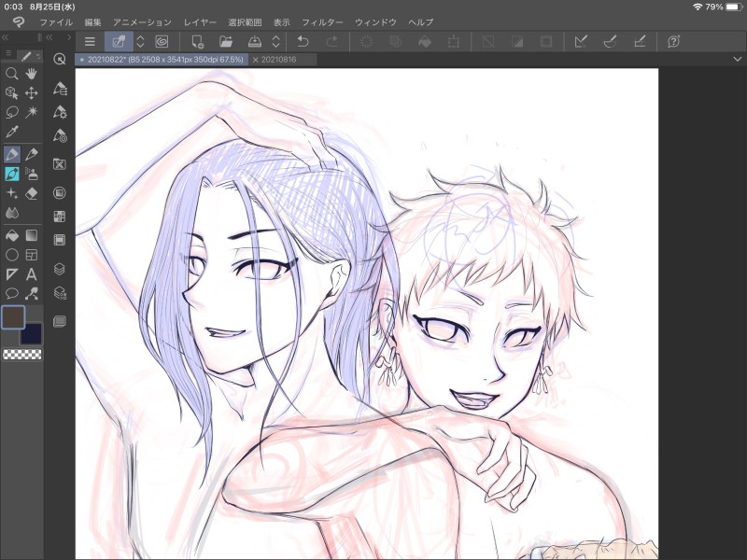Open the ファイル menu

[x=56, y=22]
